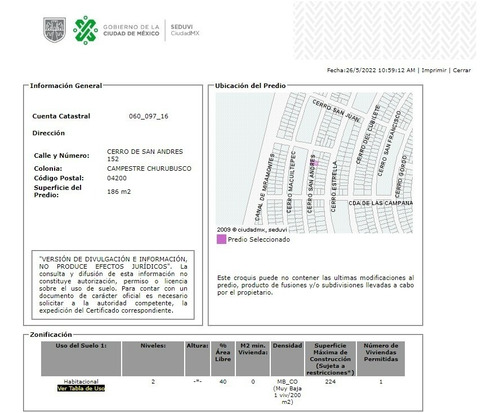Click the address CERRO DE SAN ANDRES 152
The height and width of the screenshot is (413, 500).
click(x=145, y=155)
